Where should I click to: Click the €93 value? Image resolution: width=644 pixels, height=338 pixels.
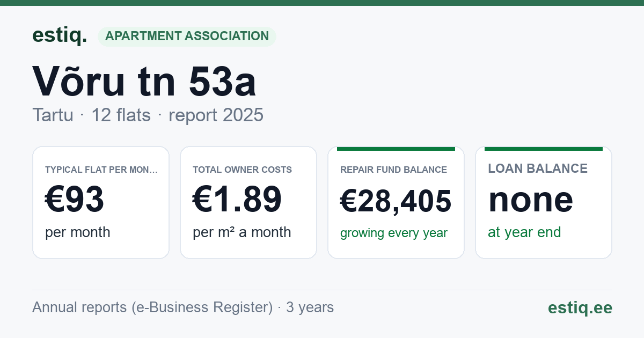pos(75,200)
